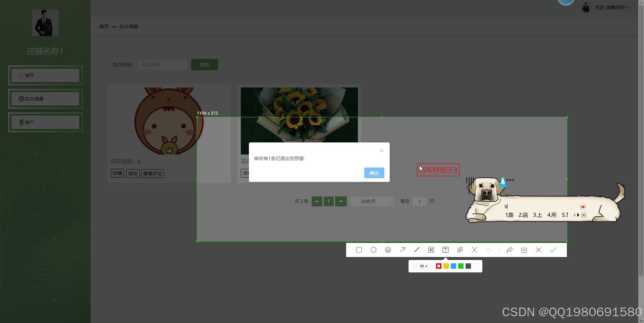
Task: Select the rectangle annotation tool
Action: (359, 250)
